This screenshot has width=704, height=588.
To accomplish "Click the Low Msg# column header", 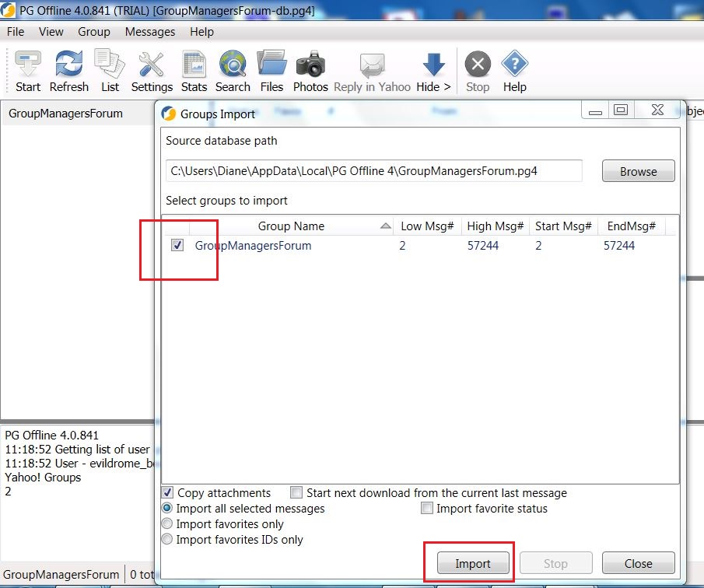I will (427, 226).
